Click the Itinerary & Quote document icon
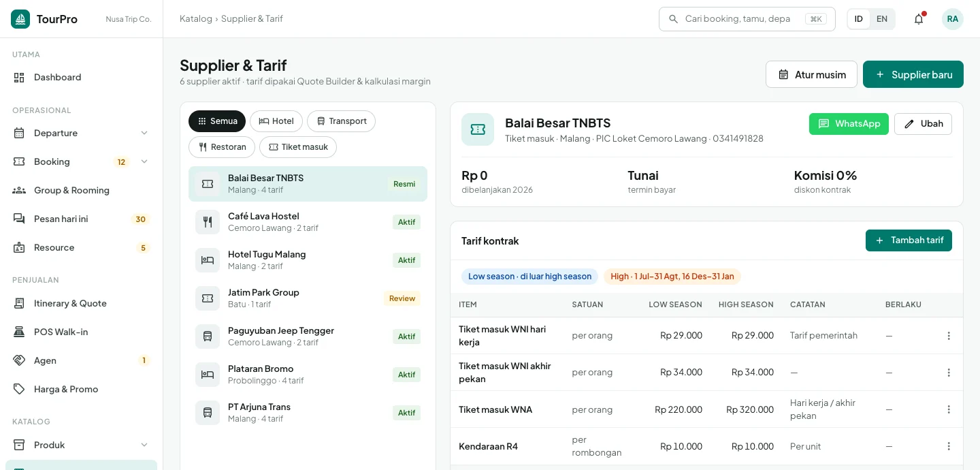Image resolution: width=980 pixels, height=470 pixels. (19, 304)
